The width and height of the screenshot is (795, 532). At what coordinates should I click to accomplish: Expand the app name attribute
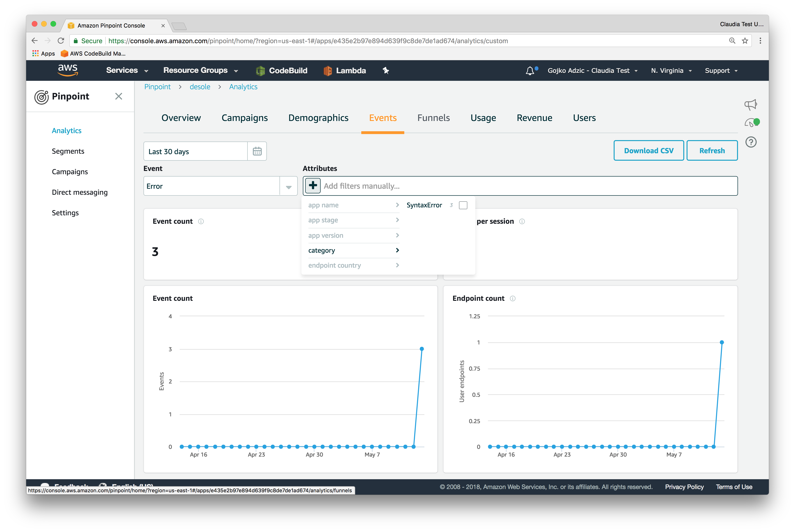(353, 205)
